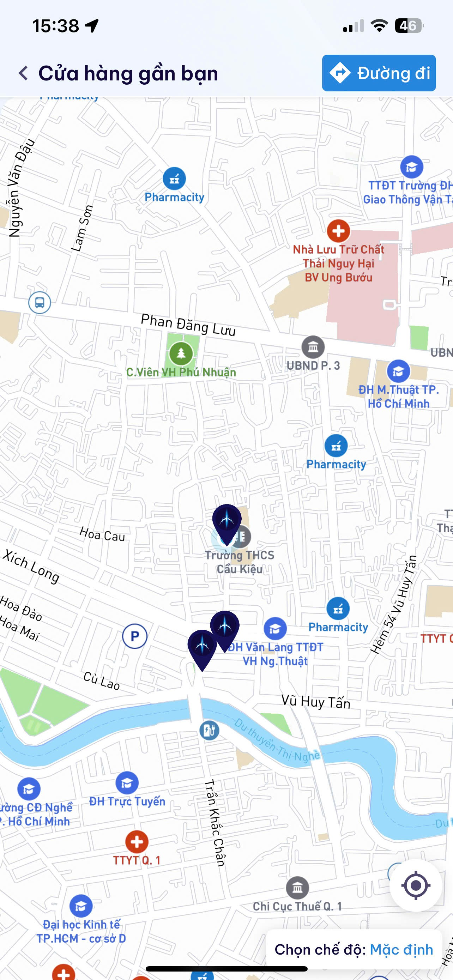Image resolution: width=453 pixels, height=980 pixels.
Task: Tap the TTYT Q. 1 medical center icon
Action: (x=137, y=842)
